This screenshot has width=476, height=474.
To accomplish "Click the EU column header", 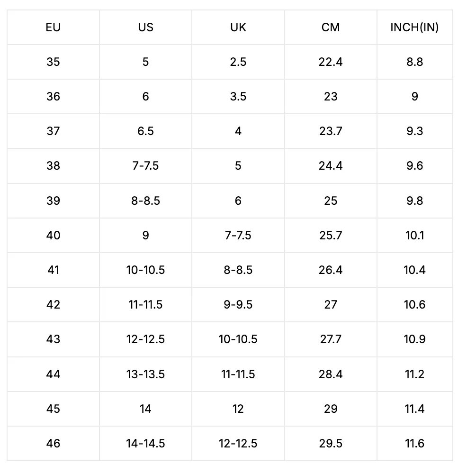I will pos(53,27).
